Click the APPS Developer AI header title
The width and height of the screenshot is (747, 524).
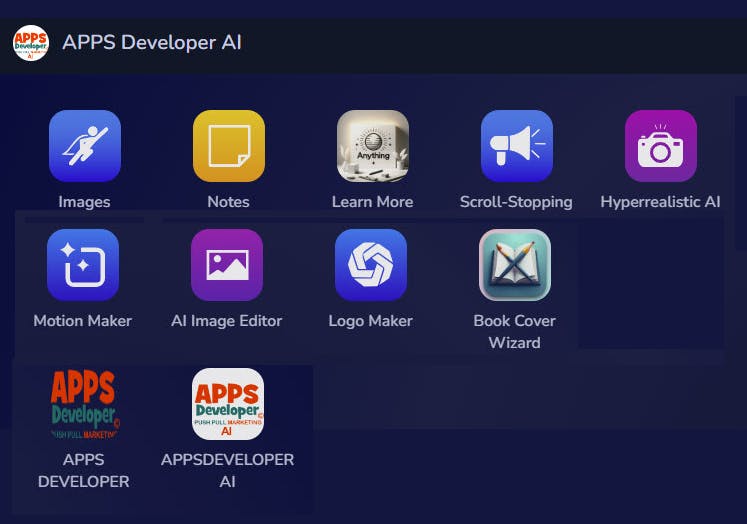152,43
